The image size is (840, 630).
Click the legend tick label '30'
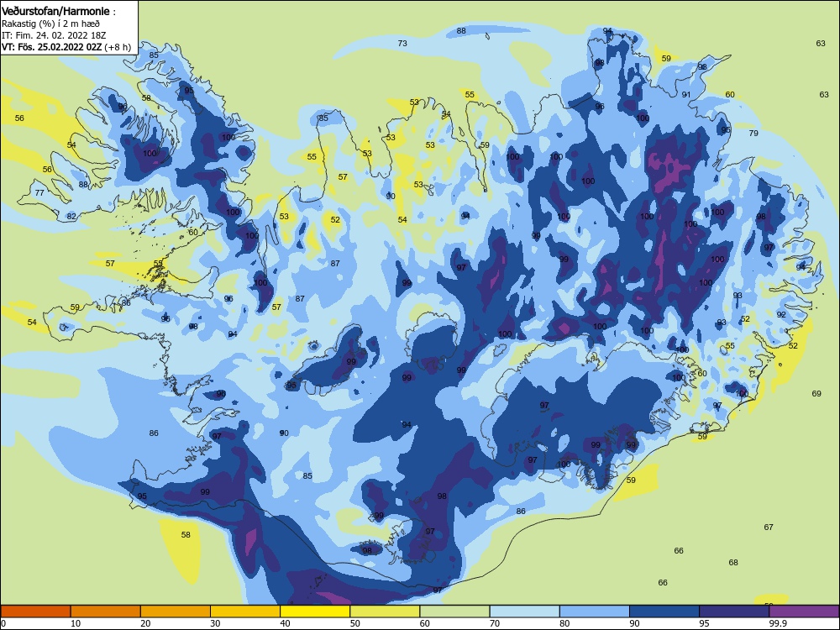(x=215, y=623)
